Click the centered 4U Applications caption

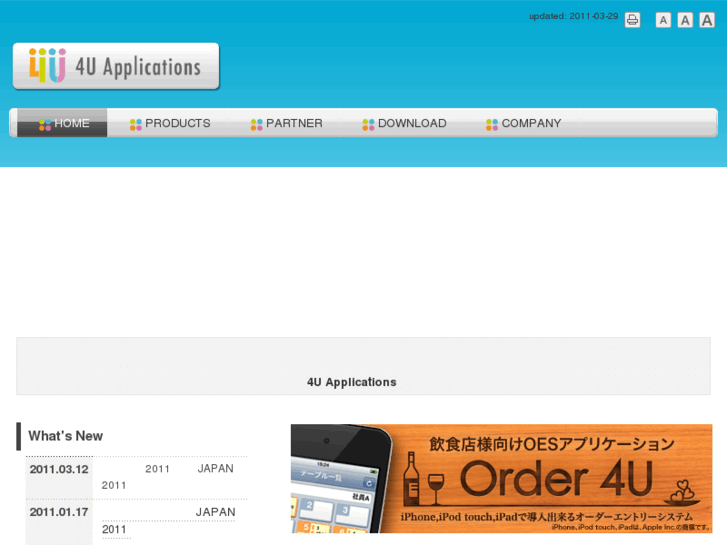point(351,382)
